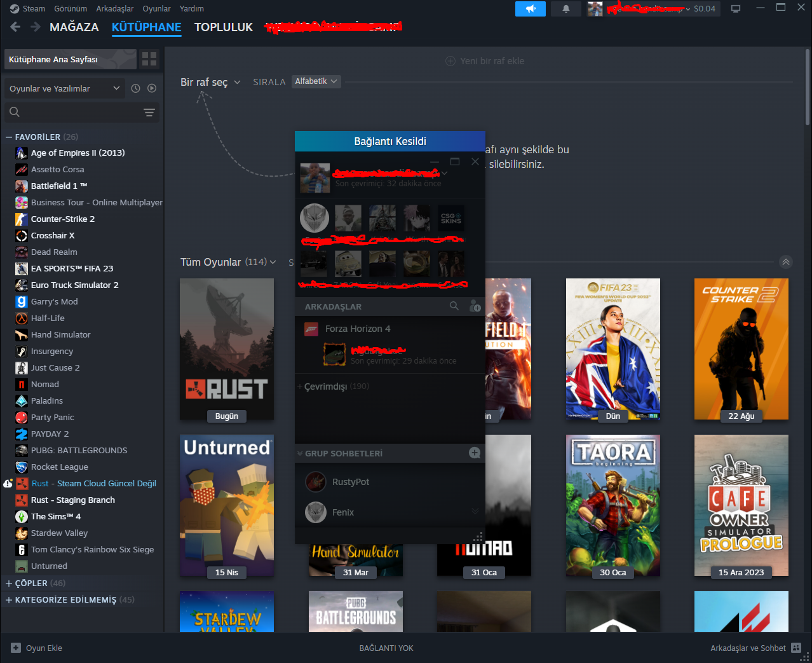Screen dimensions: 812x663
Task: Open FIFA 23 cover art
Action: 613,349
